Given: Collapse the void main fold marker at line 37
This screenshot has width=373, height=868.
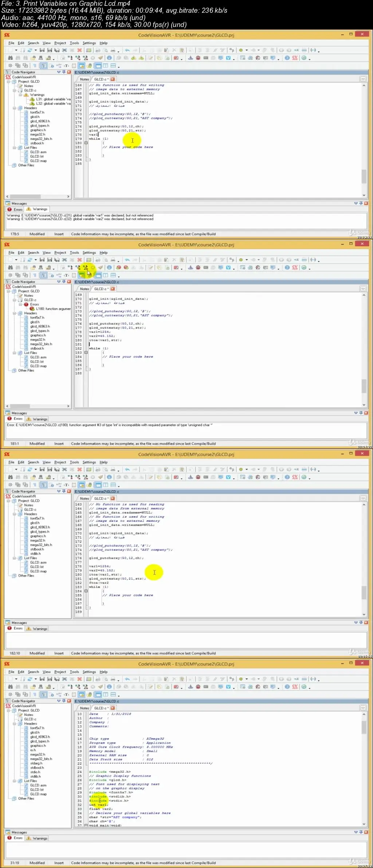Looking at the screenshot, I should (x=86, y=825).
